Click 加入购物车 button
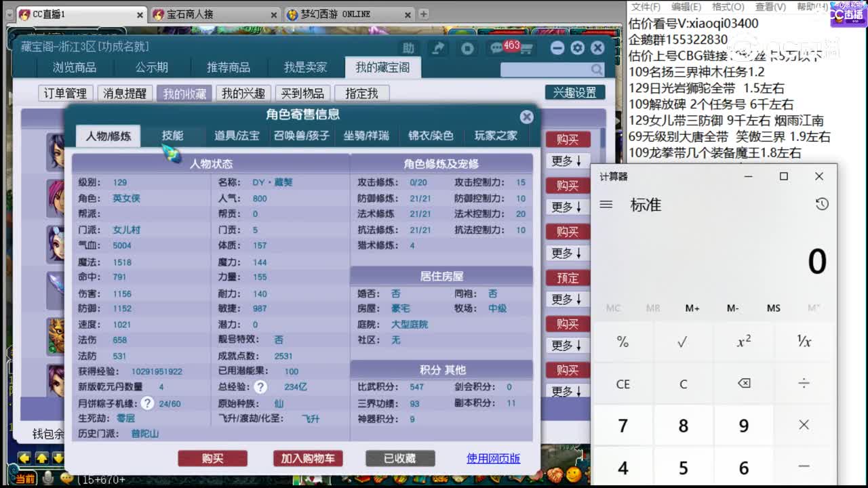The height and width of the screenshot is (488, 868). pyautogui.click(x=308, y=459)
